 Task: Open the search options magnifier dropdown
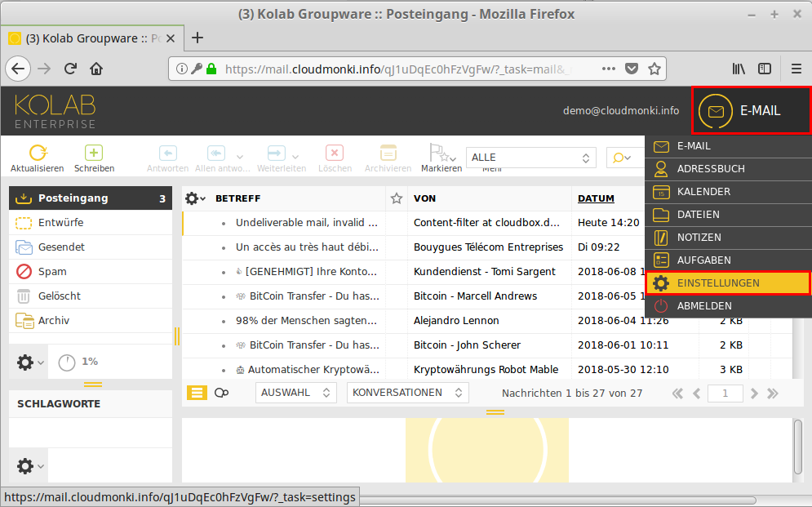621,158
